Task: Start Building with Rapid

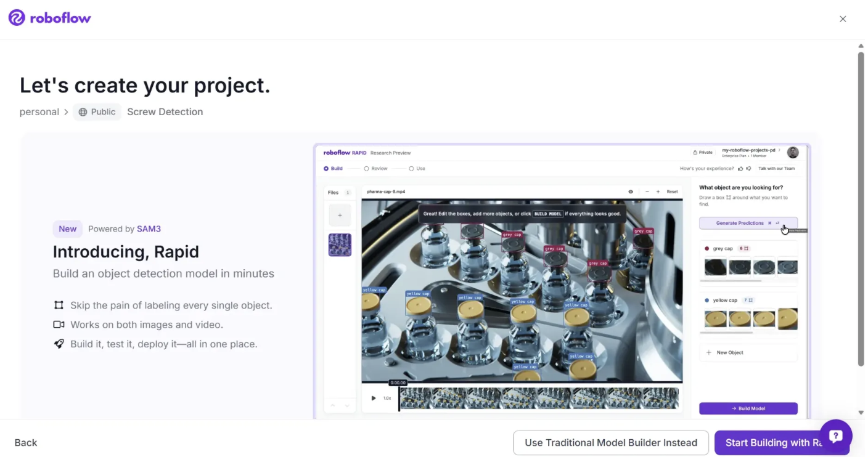Action: [782, 443]
